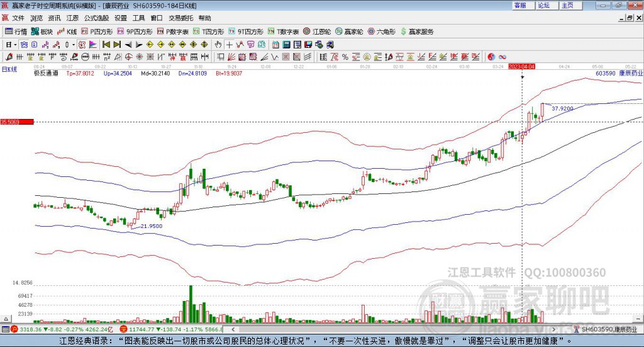Open the 帮助 menu
The width and height of the screenshot is (644, 347).
click(204, 18)
